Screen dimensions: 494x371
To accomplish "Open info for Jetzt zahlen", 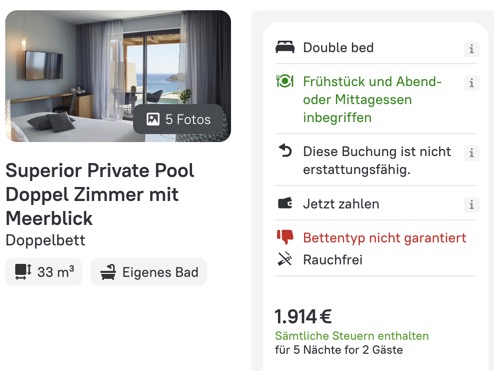I will click(x=471, y=205).
